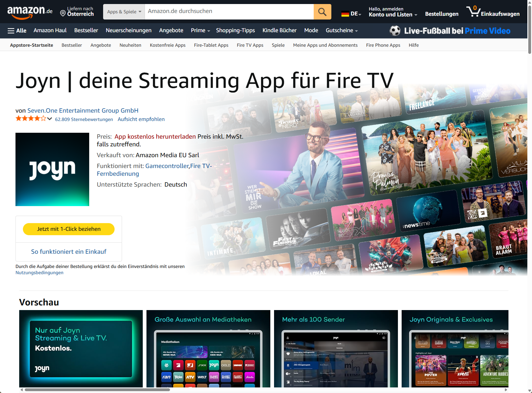Open Bestellungen orders link
Image resolution: width=532 pixels, height=393 pixels.
pyautogui.click(x=442, y=14)
